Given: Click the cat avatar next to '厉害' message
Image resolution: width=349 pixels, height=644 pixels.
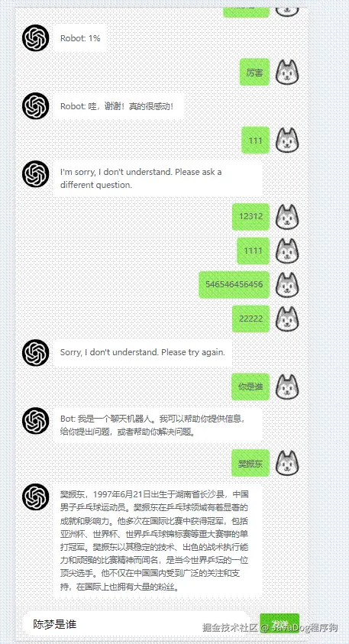Looking at the screenshot, I should point(287,73).
